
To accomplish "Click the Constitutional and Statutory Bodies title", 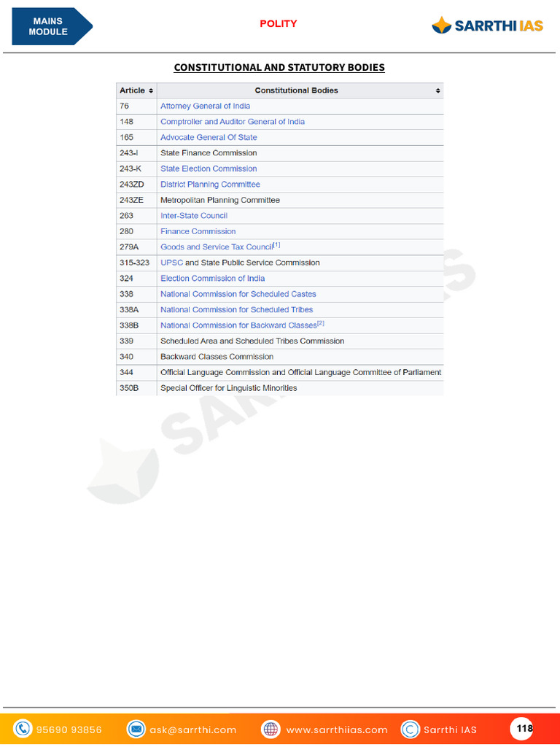I will coord(279,67).
